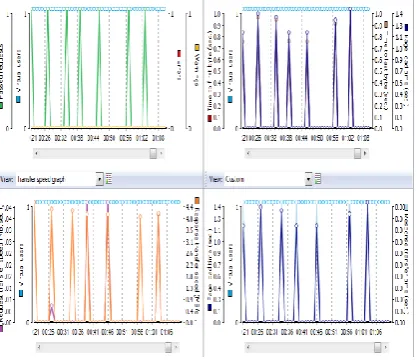Click 01:06 time label in bottom-right graph

pos(376,332)
